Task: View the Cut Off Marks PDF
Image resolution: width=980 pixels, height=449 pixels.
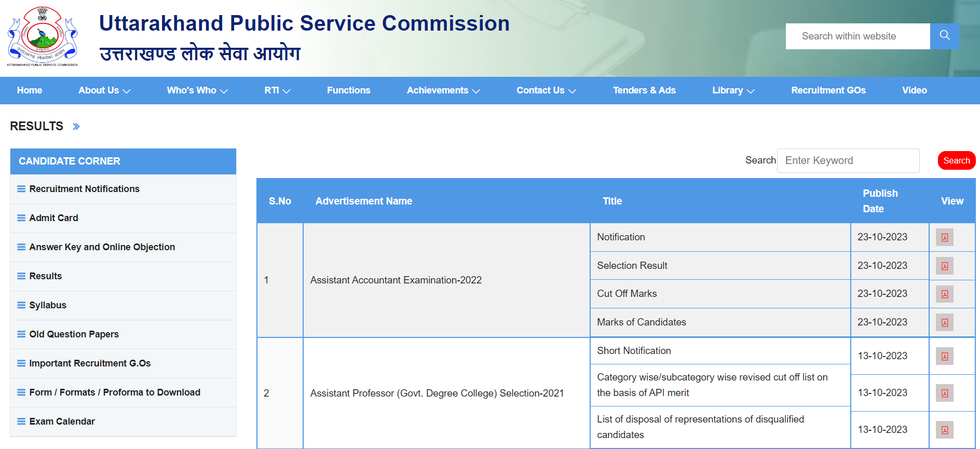Action: [x=944, y=294]
